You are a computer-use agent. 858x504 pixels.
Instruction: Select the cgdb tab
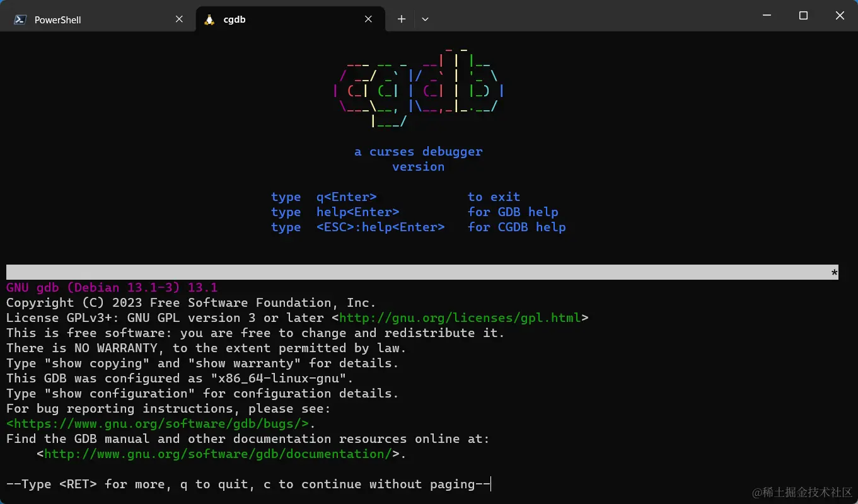290,20
